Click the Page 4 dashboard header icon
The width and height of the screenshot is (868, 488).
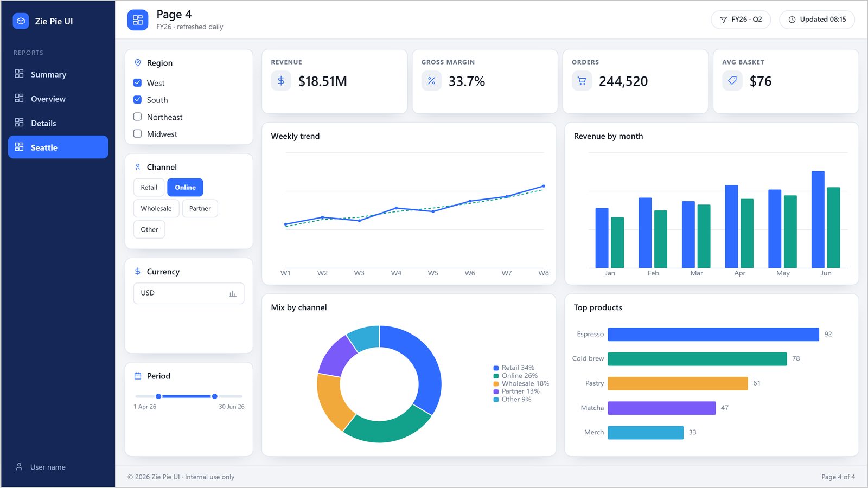(138, 20)
